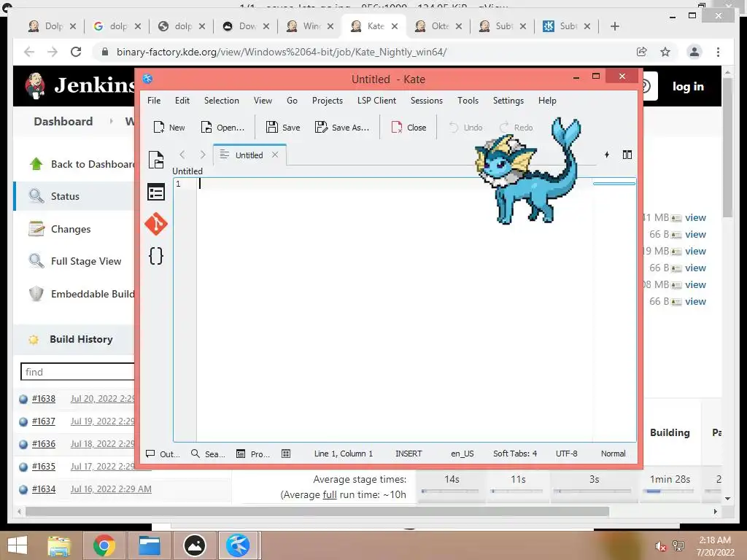Open the View menu in Kate

click(263, 101)
